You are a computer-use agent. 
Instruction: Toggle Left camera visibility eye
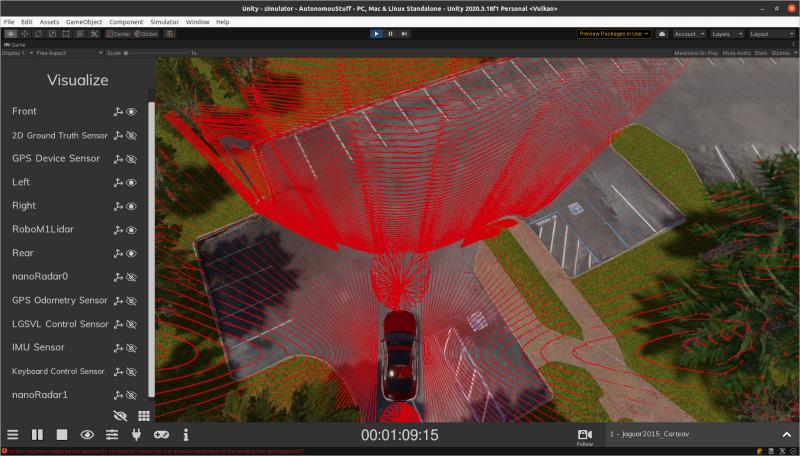click(x=132, y=183)
